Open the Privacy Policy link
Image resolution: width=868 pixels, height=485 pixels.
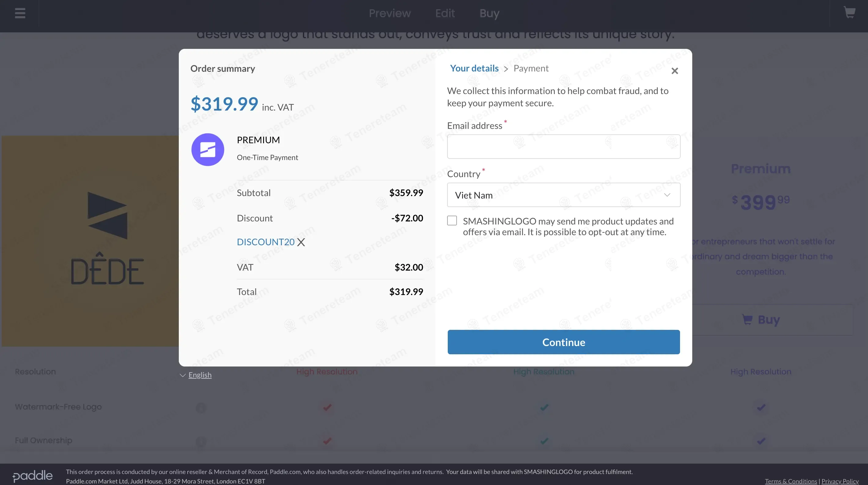click(840, 481)
